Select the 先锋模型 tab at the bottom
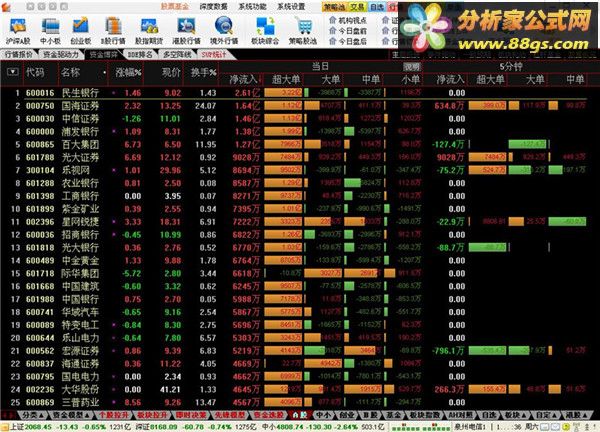Viewport: 600px width, 432px height. click(x=229, y=415)
